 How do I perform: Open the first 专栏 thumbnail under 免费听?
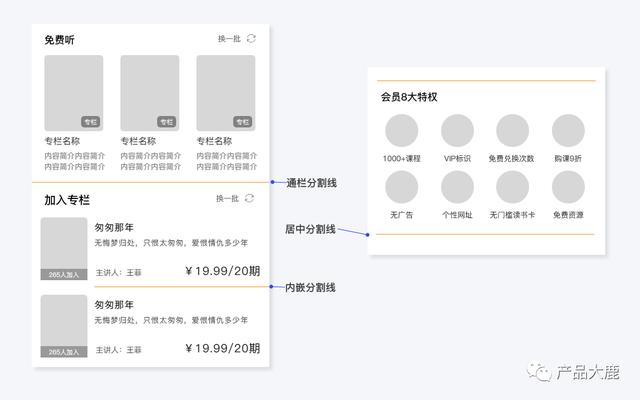tap(73, 93)
